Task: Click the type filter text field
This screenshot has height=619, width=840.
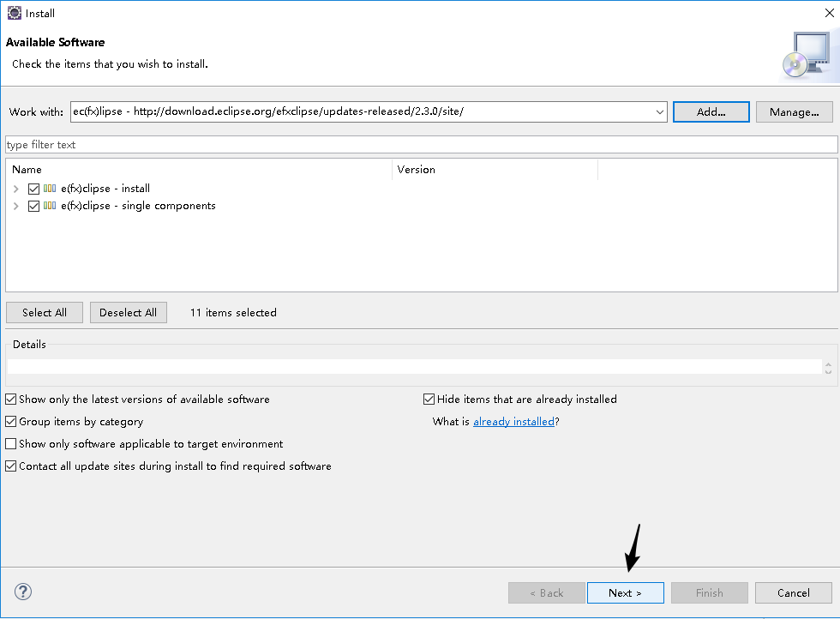Action: (421, 145)
